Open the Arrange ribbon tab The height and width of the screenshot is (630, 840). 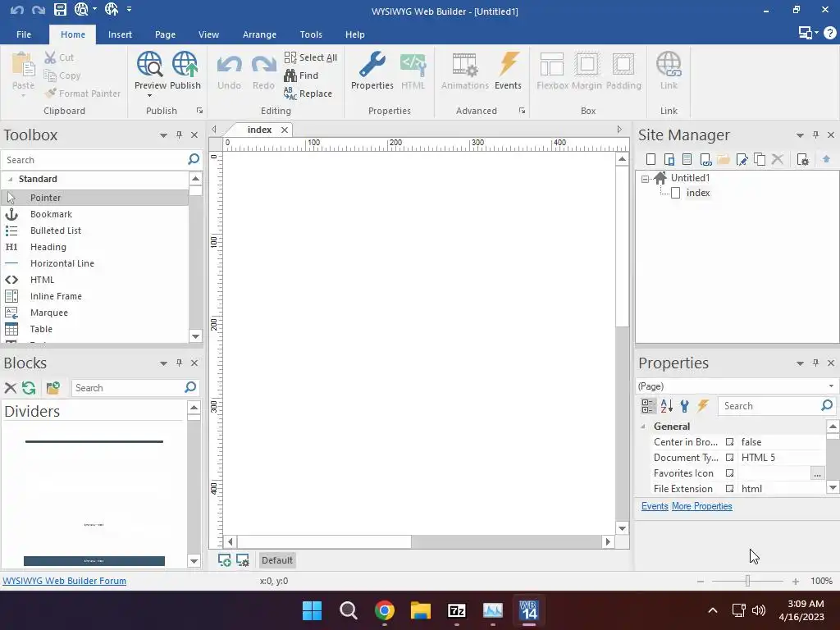pyautogui.click(x=259, y=34)
